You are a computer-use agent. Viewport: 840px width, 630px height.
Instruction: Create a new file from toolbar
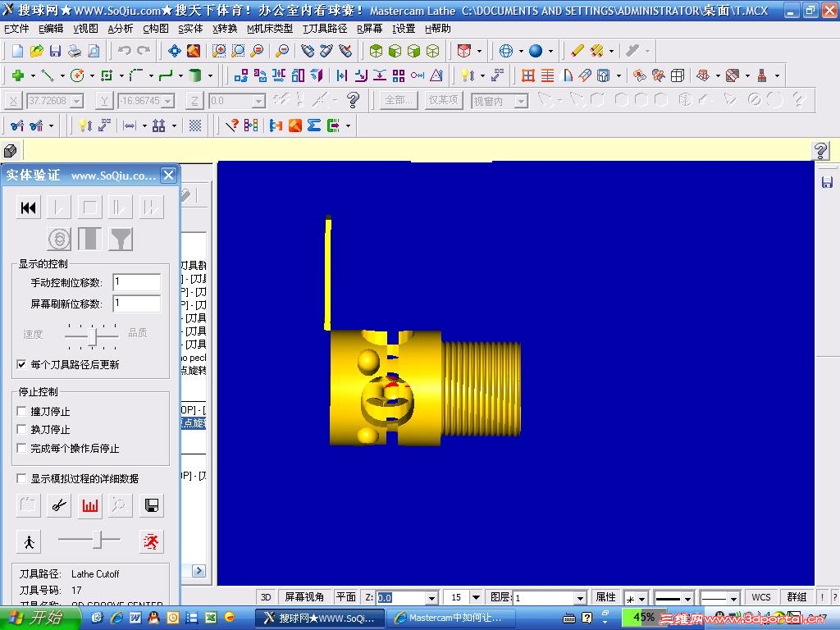(18, 51)
